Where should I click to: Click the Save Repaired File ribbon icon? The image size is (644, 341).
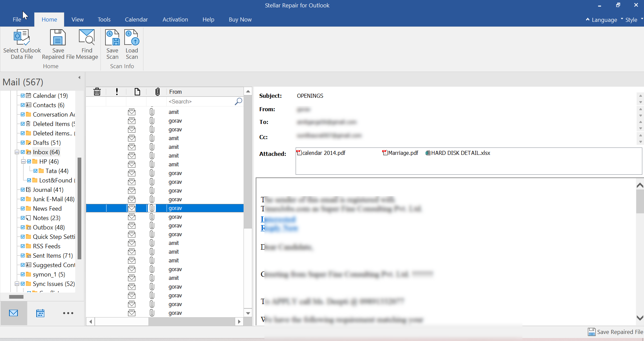[58, 38]
